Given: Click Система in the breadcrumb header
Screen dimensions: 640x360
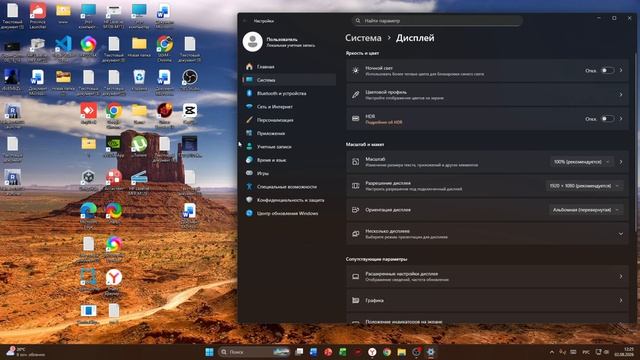Looking at the screenshot, I should coord(363,38).
